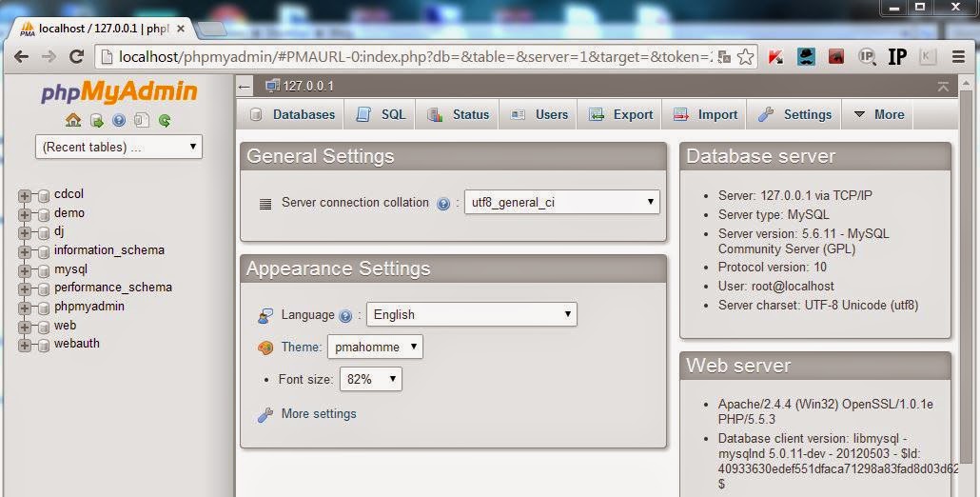The image size is (980, 497).
Task: Open the Settings tab
Action: point(794,114)
